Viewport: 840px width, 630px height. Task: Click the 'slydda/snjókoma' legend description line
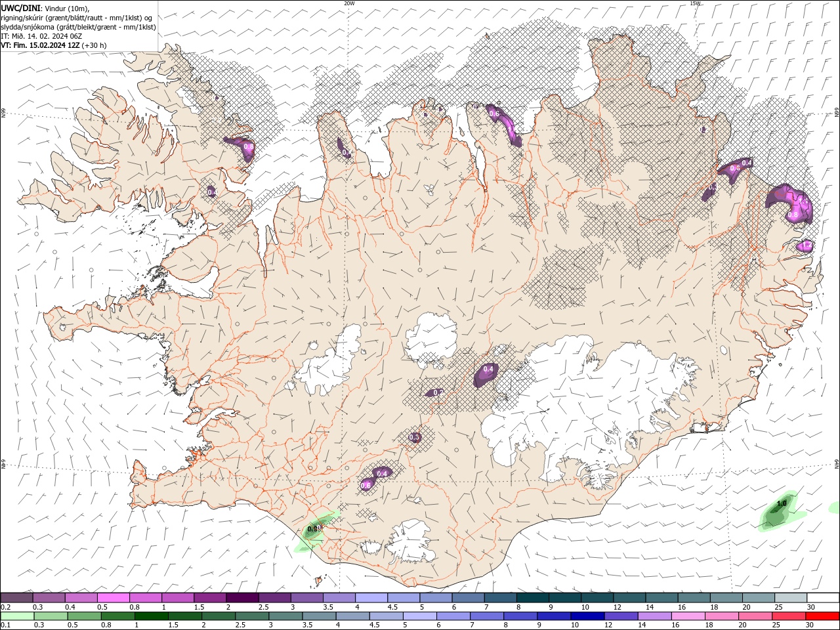coord(79,27)
